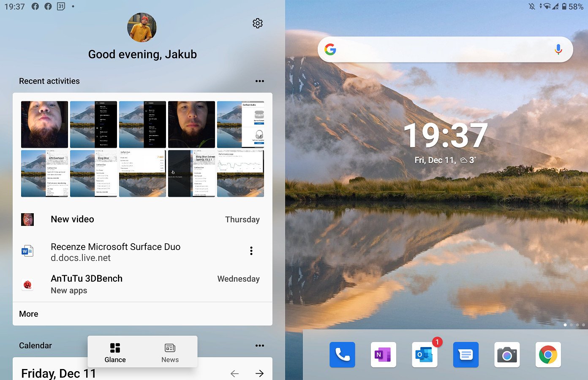Open the Chrome browser
The image size is (588, 380).
tap(548, 355)
